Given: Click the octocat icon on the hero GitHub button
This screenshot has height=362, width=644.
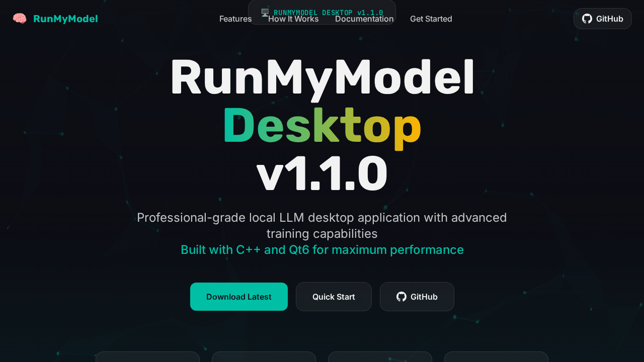Looking at the screenshot, I should (x=401, y=297).
